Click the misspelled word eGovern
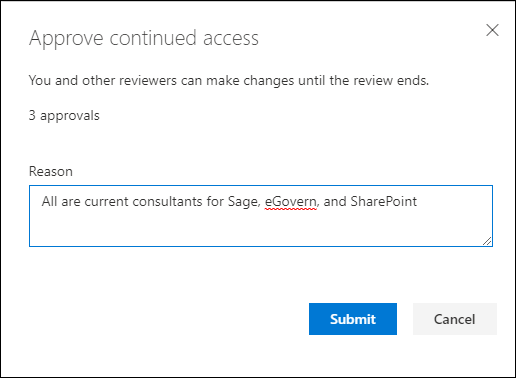Screen dimensions: 516x378 290,202
